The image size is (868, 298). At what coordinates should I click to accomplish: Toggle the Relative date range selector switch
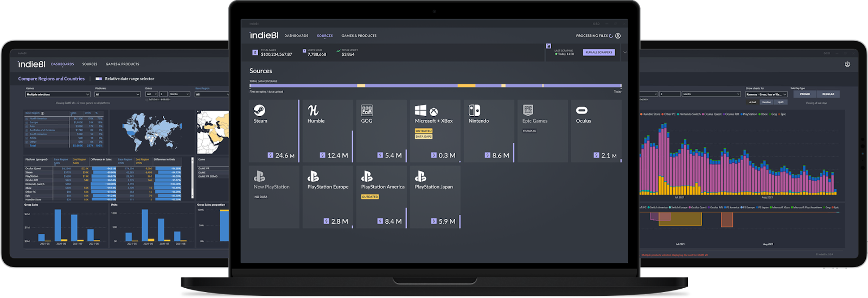99,79
